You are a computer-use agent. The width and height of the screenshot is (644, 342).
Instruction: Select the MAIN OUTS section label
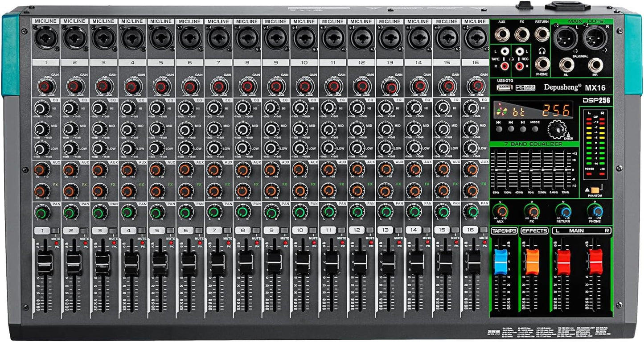click(x=586, y=21)
